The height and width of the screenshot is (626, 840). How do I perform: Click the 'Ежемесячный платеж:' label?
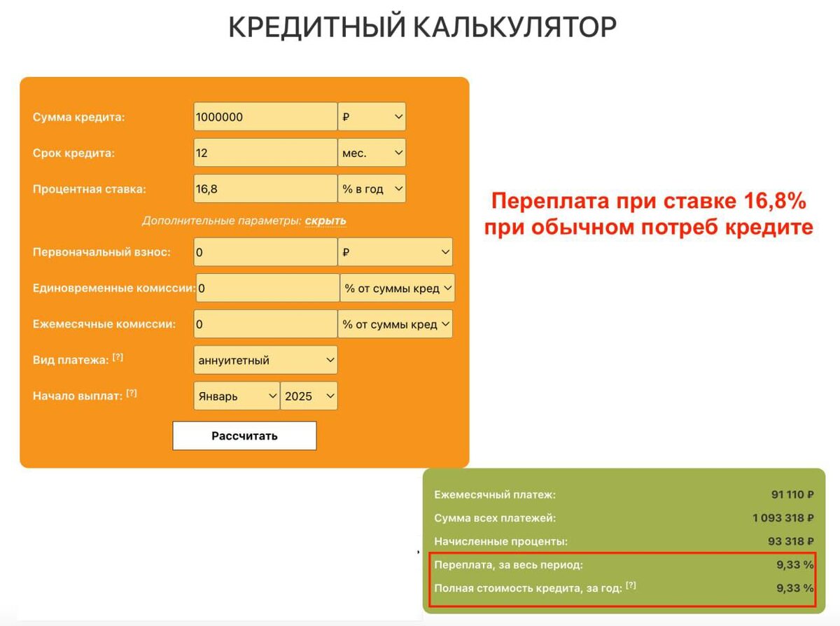click(495, 495)
